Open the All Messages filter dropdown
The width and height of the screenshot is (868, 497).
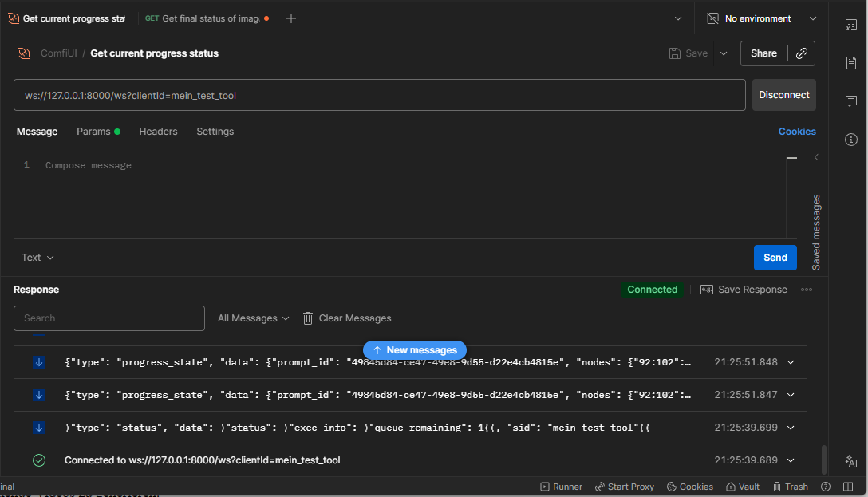pos(253,318)
